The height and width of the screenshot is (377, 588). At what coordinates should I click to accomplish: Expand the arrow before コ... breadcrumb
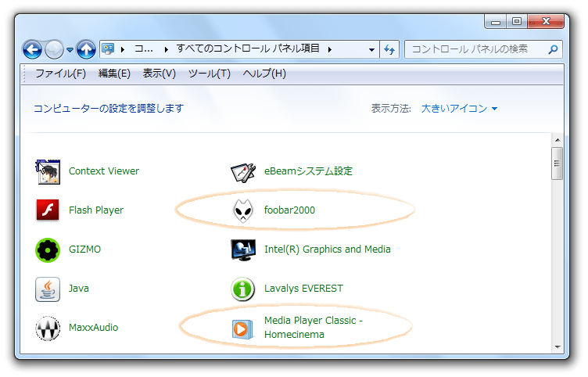[123, 49]
